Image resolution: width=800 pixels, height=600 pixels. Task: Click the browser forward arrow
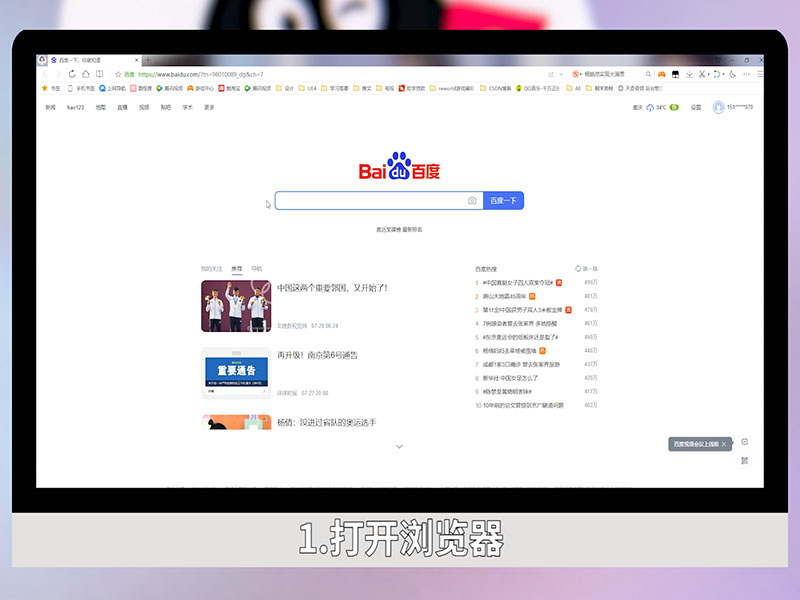pos(58,74)
